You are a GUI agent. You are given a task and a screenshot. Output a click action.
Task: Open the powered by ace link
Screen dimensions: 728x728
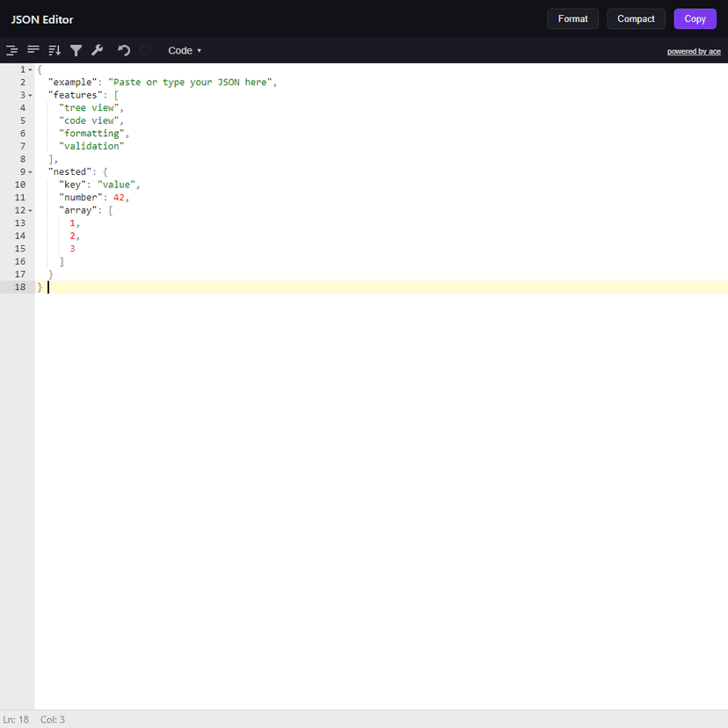click(694, 51)
